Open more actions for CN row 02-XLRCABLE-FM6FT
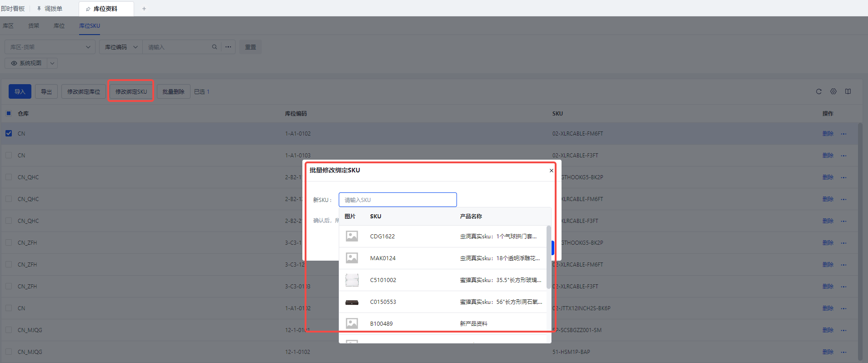 [x=844, y=134]
